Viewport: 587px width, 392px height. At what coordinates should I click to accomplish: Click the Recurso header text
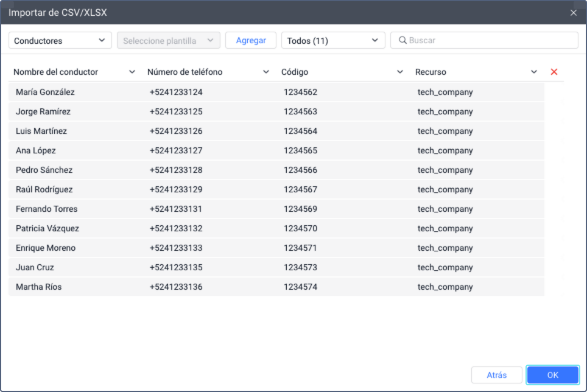click(431, 72)
